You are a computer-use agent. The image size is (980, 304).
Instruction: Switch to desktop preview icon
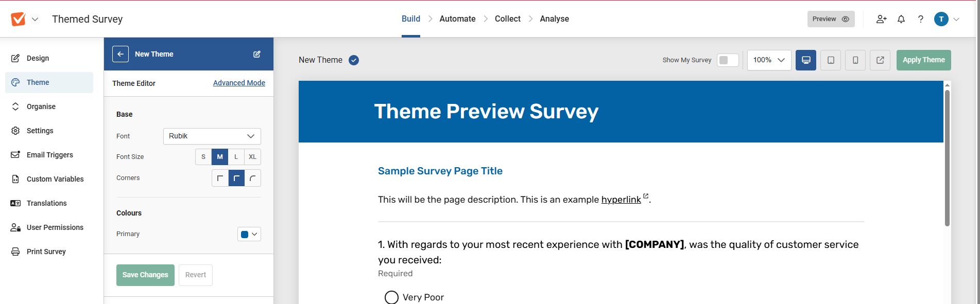tap(806, 60)
